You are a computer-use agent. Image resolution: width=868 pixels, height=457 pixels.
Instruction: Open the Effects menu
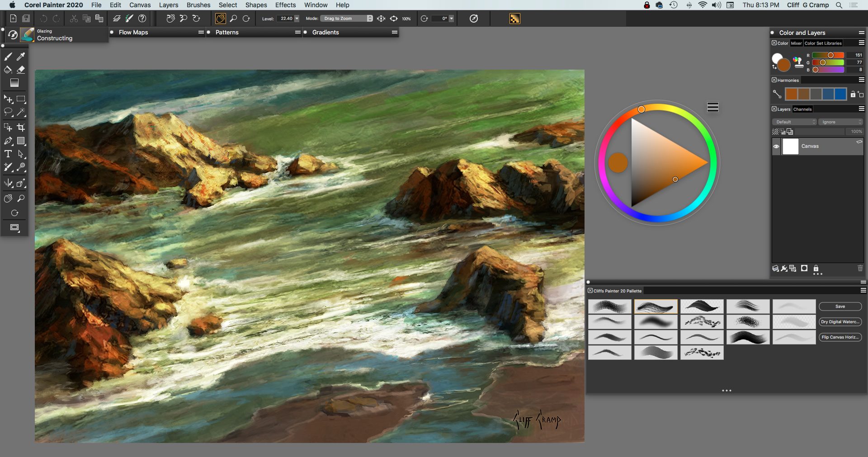tap(285, 5)
